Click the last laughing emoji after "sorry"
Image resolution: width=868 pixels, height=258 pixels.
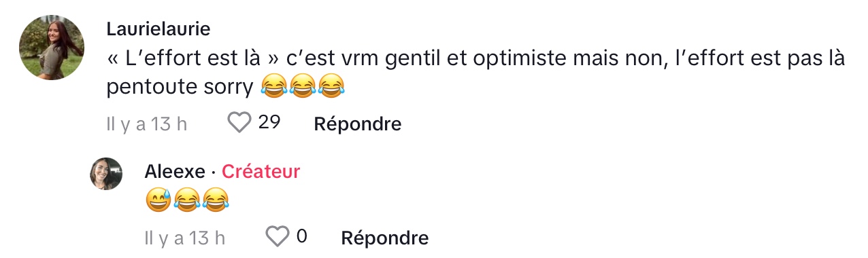331,86
